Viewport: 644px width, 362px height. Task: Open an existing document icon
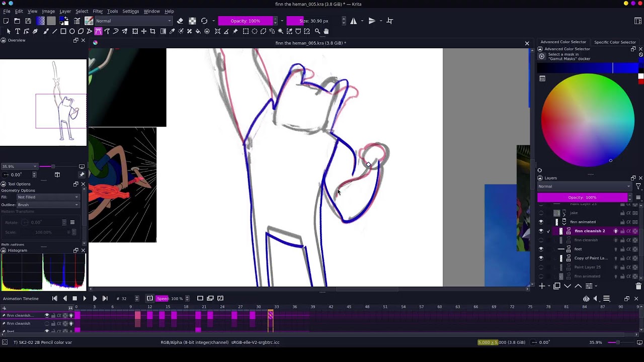click(17, 21)
